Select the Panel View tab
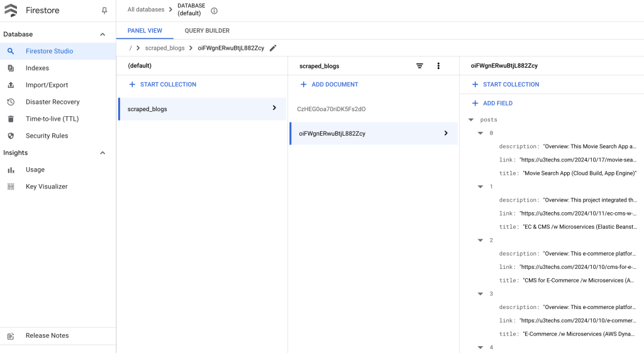Image resolution: width=644 pixels, height=353 pixels. coord(145,31)
